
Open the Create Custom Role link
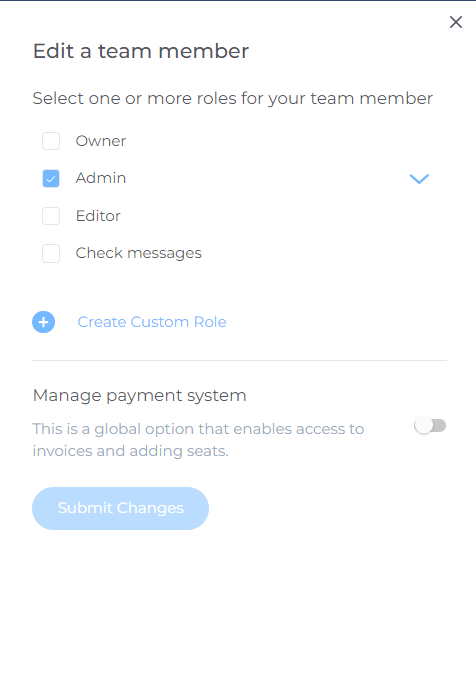[152, 322]
